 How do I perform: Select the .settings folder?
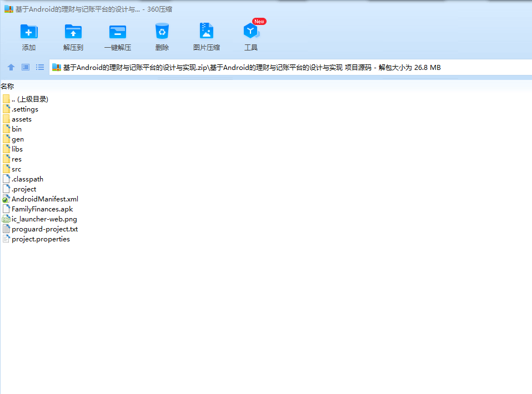[x=21, y=109]
